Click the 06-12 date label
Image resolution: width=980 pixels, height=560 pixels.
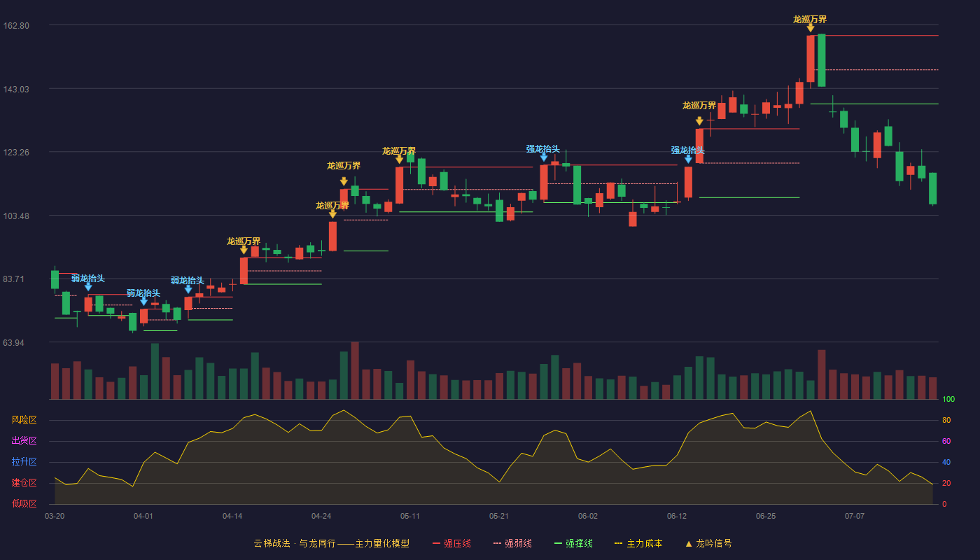(677, 516)
